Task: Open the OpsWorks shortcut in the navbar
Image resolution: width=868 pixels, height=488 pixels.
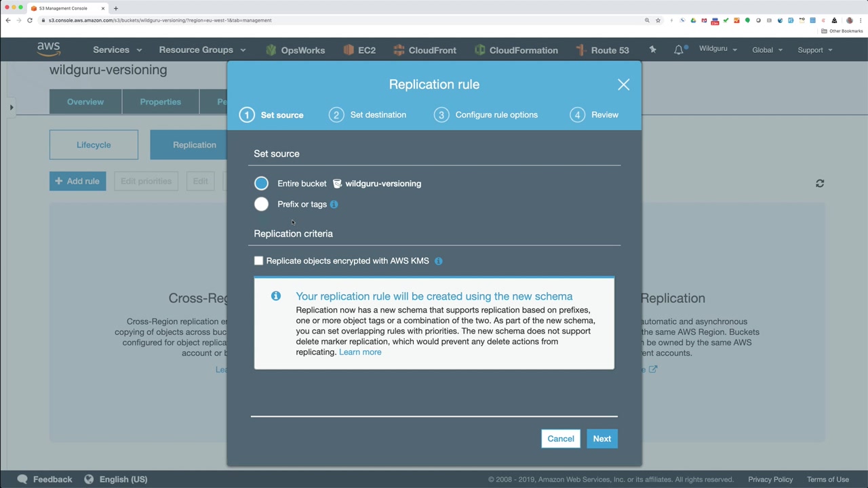Action: [x=295, y=50]
